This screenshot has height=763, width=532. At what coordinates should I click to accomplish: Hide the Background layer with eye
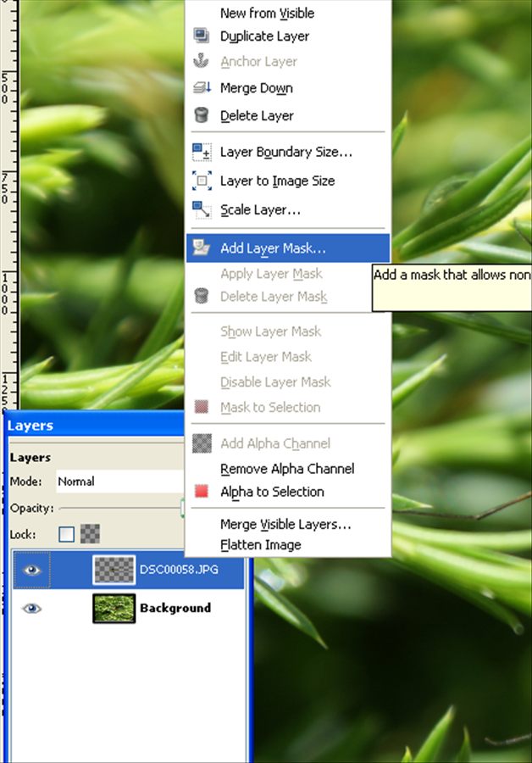point(31,608)
